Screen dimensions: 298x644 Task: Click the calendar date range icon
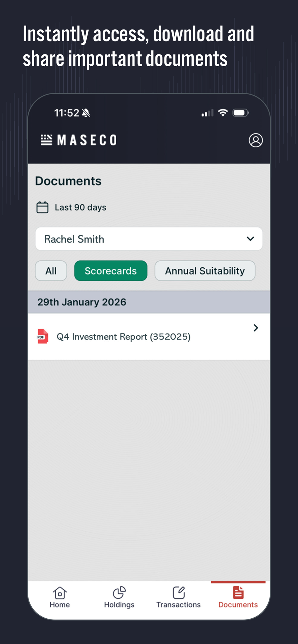click(x=42, y=207)
